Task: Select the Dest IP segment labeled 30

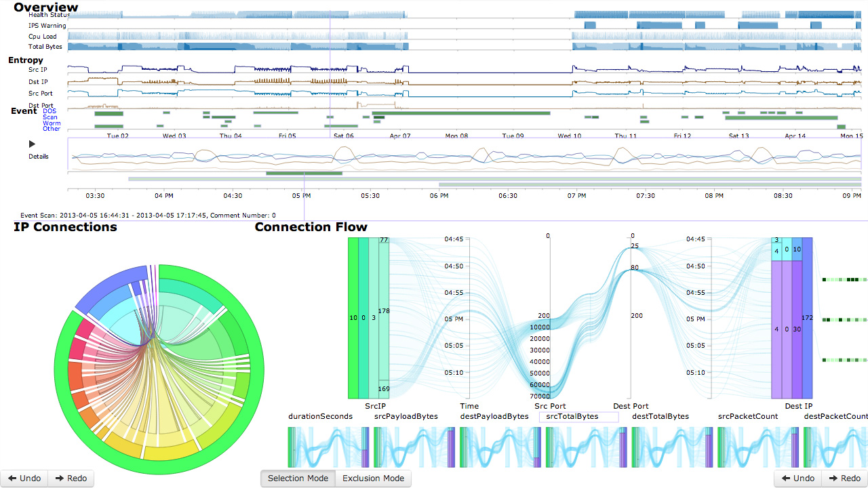Action: click(x=797, y=330)
